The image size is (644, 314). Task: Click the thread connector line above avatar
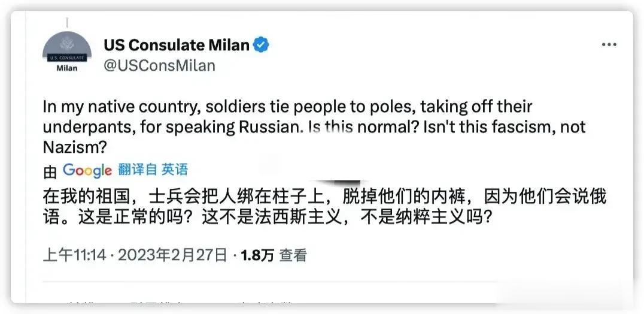point(68,22)
